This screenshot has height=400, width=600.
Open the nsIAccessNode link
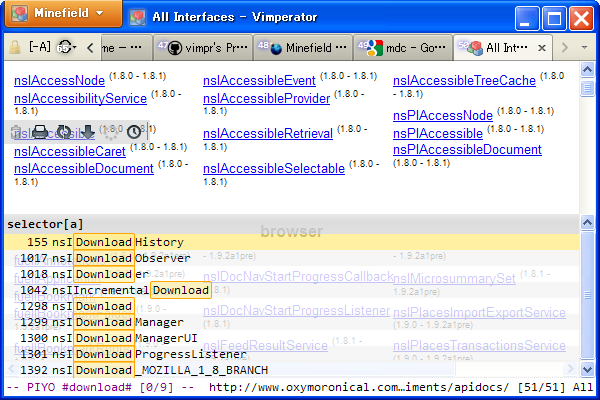point(59,80)
